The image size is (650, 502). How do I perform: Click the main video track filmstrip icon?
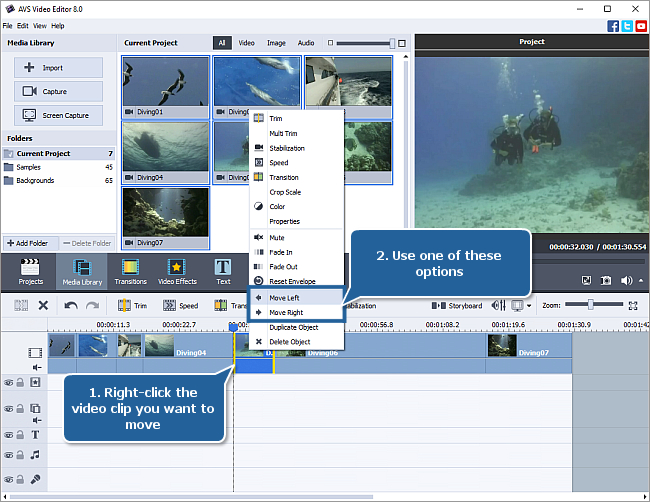[35, 353]
